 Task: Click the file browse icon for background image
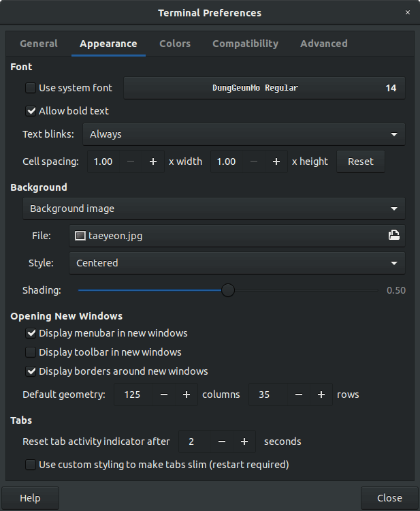pyautogui.click(x=393, y=236)
